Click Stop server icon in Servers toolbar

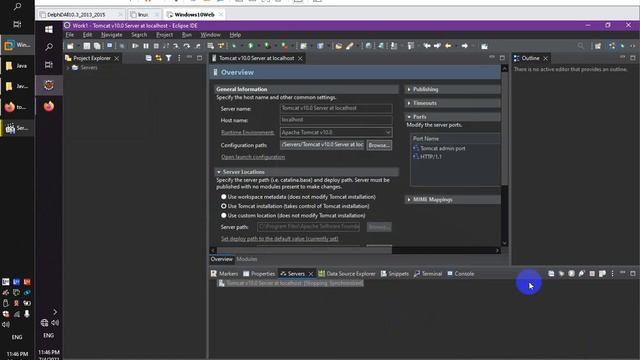point(592,273)
